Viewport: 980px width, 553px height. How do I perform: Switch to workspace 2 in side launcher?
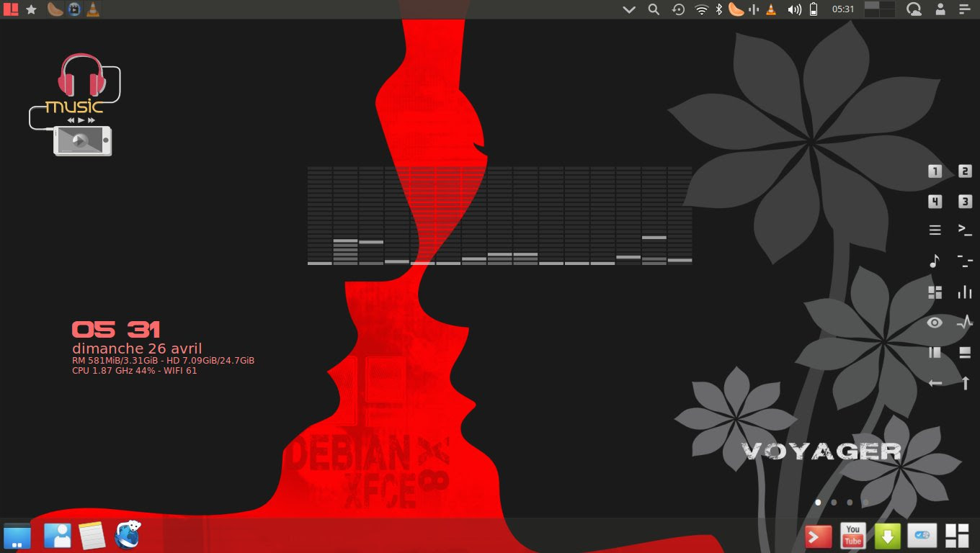965,171
